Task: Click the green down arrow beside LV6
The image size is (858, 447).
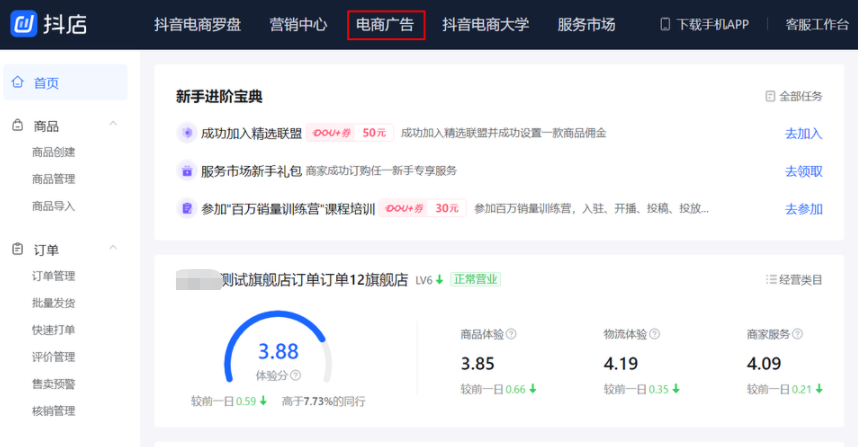Action: (x=439, y=280)
